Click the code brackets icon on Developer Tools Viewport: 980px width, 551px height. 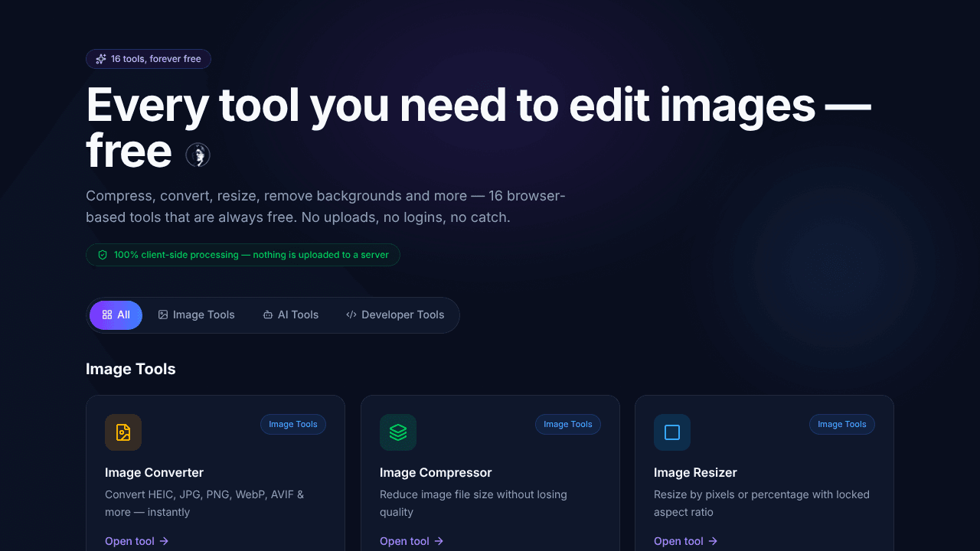point(351,315)
